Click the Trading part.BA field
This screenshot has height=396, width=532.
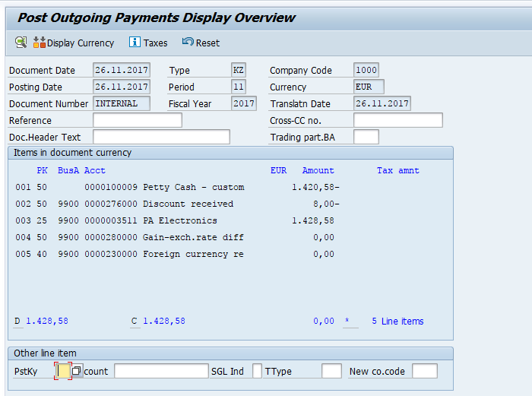click(x=366, y=137)
